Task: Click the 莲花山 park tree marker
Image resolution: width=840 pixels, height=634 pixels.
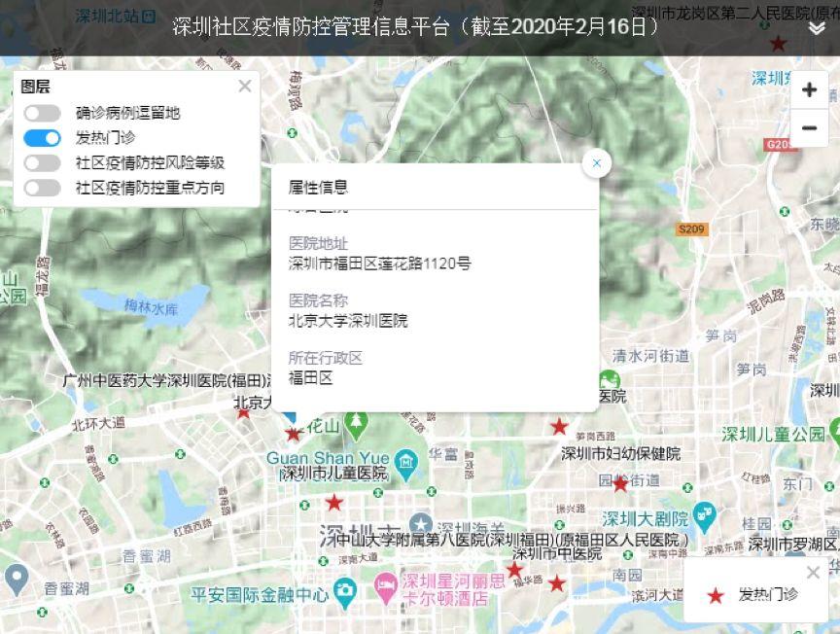Action: (x=356, y=424)
